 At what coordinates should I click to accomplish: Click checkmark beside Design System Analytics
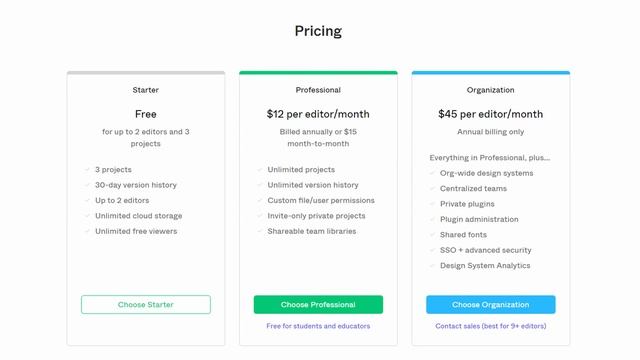pyautogui.click(x=432, y=266)
